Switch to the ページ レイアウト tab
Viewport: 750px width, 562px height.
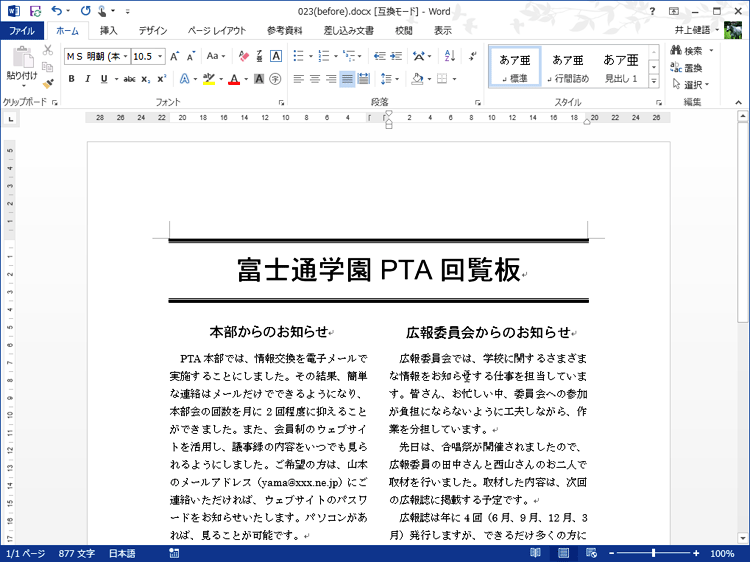tap(217, 31)
